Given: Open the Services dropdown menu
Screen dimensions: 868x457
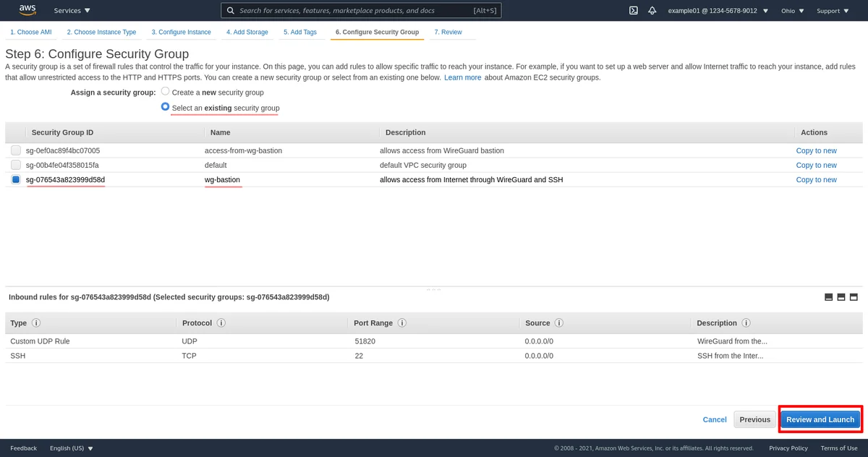Looking at the screenshot, I should [x=72, y=11].
